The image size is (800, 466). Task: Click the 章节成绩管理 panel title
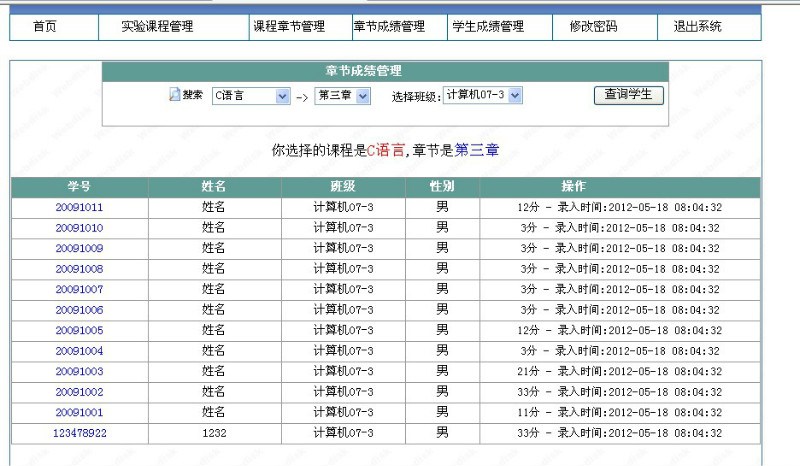364,71
